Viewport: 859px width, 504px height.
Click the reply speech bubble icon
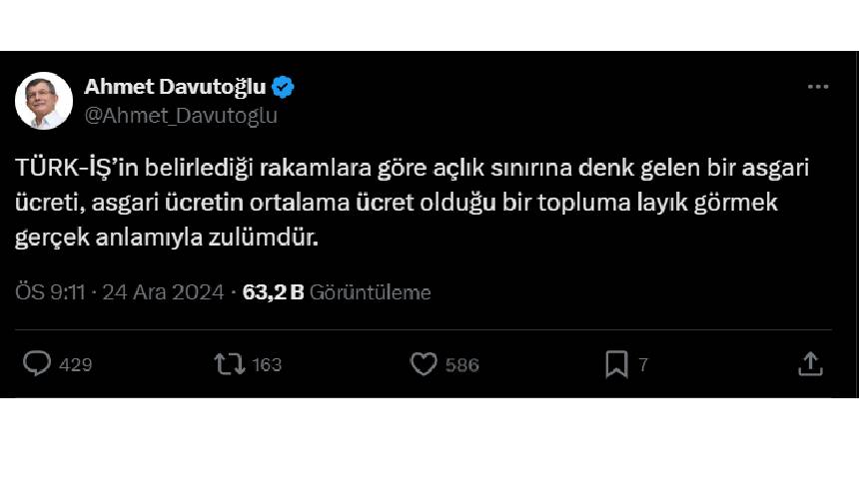coord(37,364)
